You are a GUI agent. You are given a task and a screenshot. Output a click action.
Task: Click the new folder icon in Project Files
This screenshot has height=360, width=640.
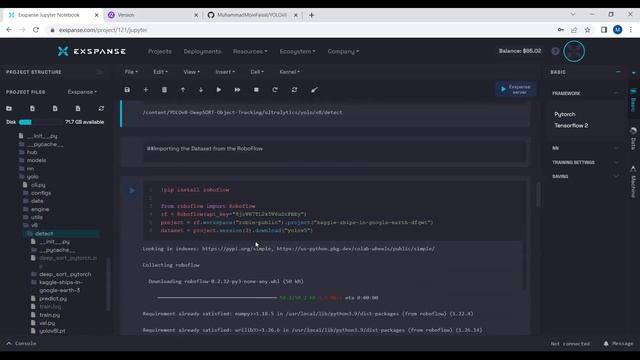pos(9,108)
